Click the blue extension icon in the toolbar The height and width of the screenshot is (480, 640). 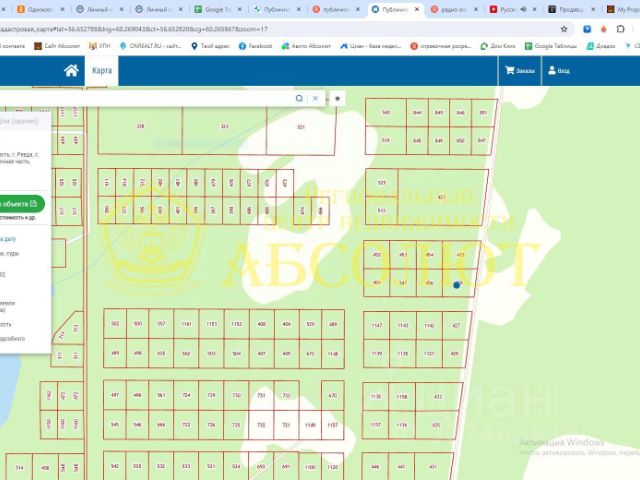pyautogui.click(x=587, y=29)
